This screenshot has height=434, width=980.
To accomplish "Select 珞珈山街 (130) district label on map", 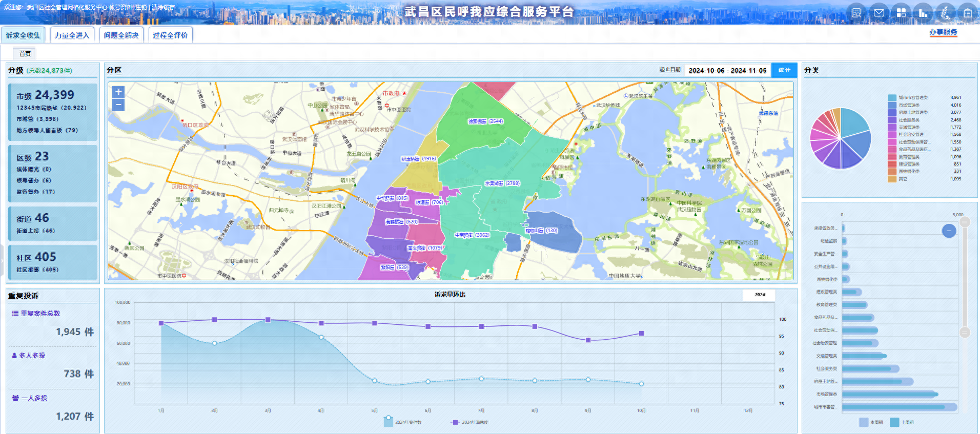I will point(541,231).
